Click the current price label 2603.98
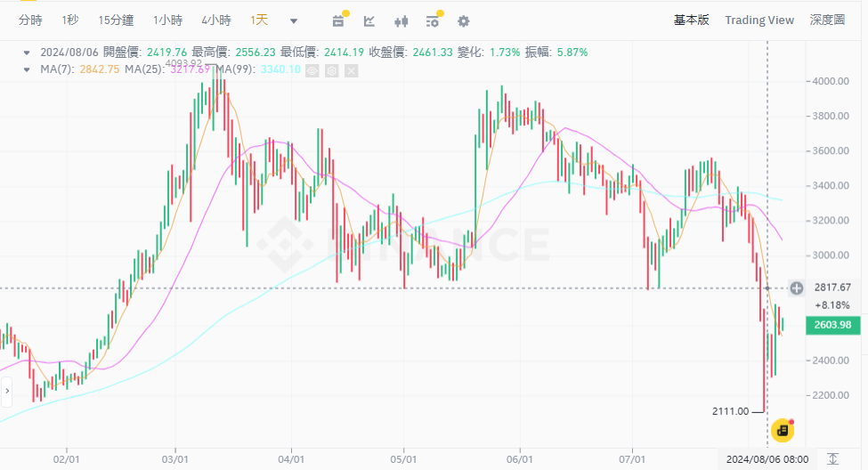Image resolution: width=868 pixels, height=470 pixels. click(833, 325)
